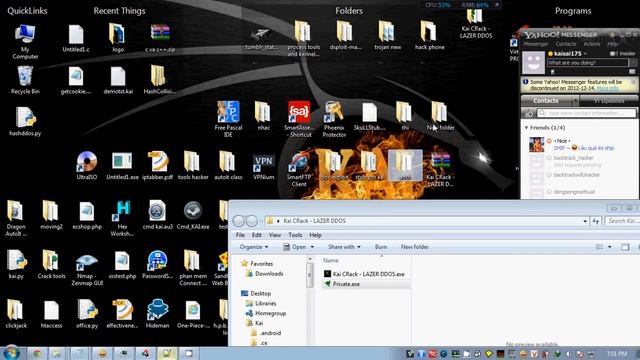Open hashddos.py file on desktop
The width and height of the screenshot is (640, 360).
(x=25, y=121)
